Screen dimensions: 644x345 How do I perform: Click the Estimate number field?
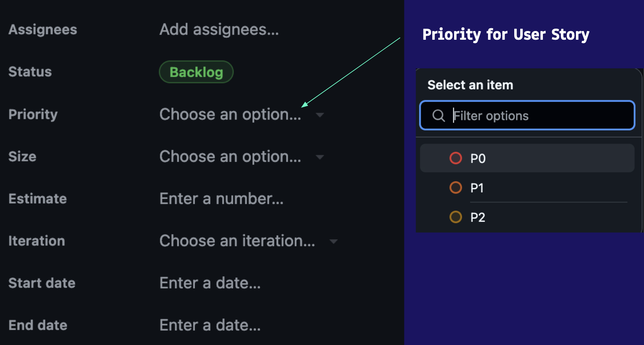point(221,199)
